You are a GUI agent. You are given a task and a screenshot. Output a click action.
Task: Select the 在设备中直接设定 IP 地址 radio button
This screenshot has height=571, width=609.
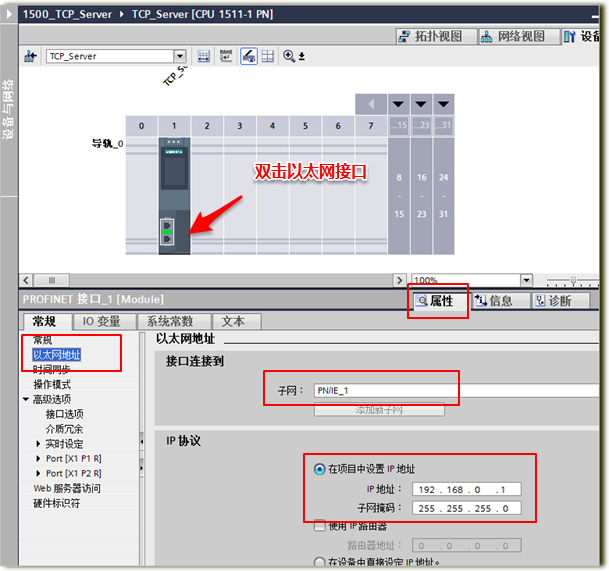(319, 562)
